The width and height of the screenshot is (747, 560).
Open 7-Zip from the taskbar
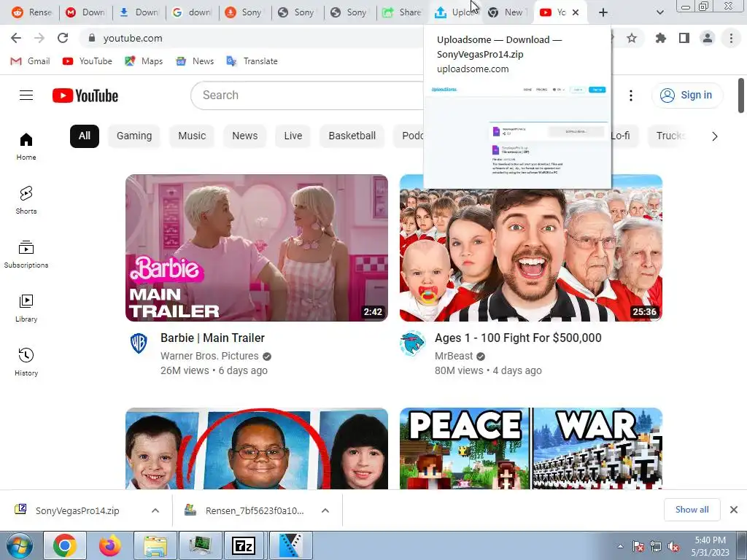244,545
